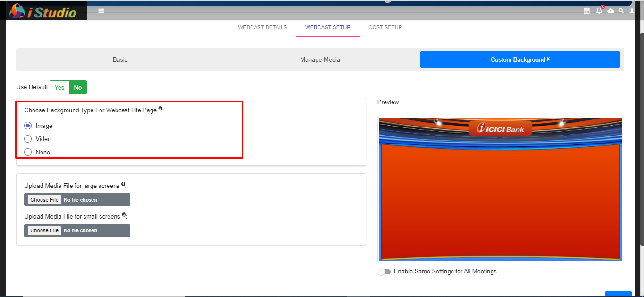Select the None background radio button
The height and width of the screenshot is (297, 644).
tap(28, 152)
